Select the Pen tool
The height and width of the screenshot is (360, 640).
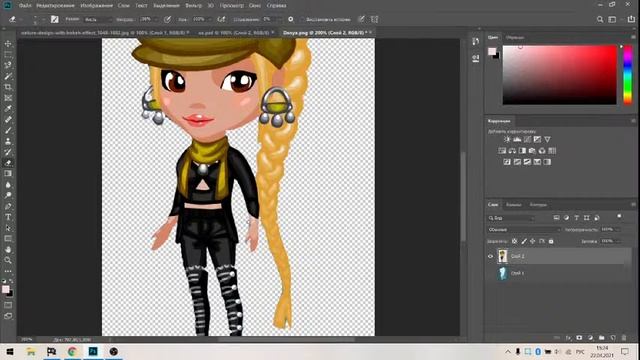click(8, 206)
